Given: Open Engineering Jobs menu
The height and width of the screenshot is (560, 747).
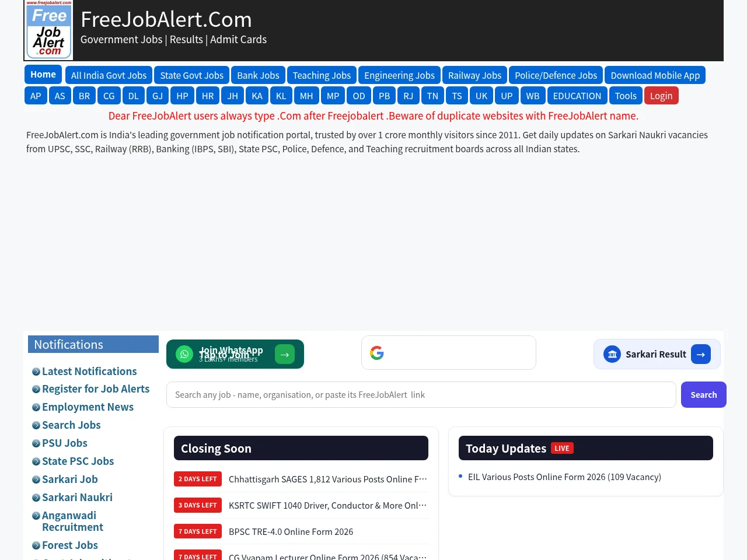Looking at the screenshot, I should click(x=400, y=75).
